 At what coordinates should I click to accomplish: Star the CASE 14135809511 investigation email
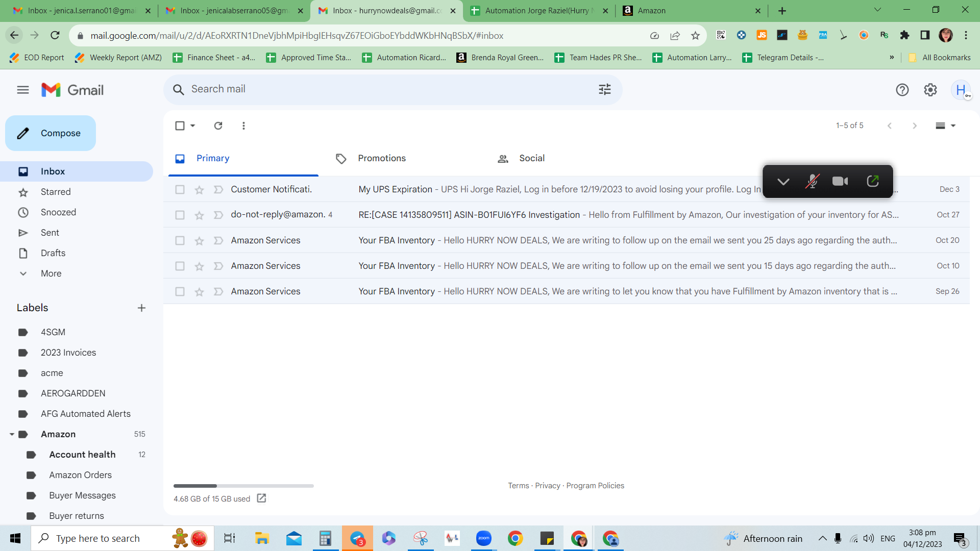(x=199, y=215)
